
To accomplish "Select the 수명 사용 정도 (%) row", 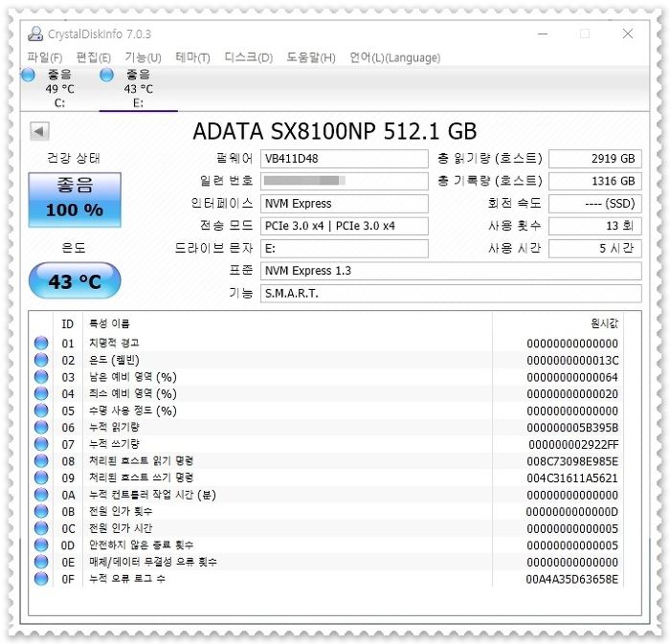I will click(326, 411).
